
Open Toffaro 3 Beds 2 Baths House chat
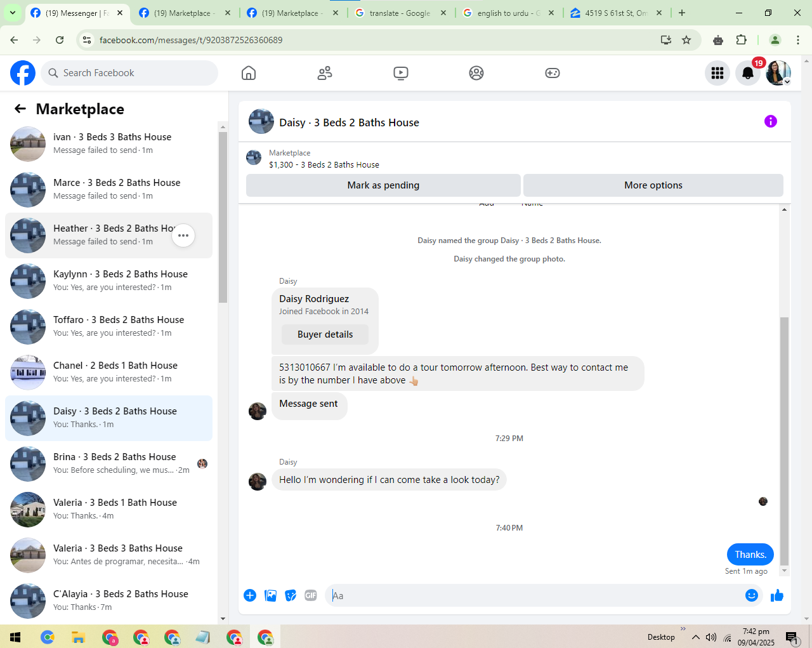pyautogui.click(x=109, y=327)
